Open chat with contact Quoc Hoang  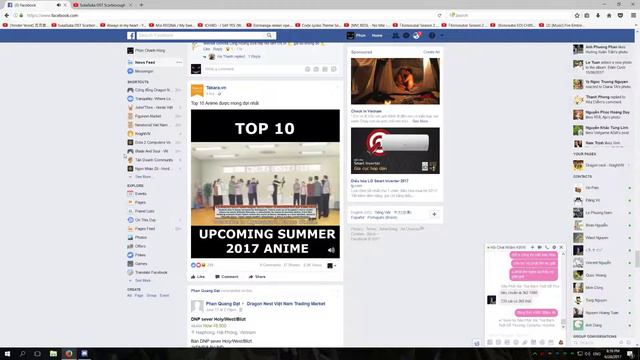(596, 276)
